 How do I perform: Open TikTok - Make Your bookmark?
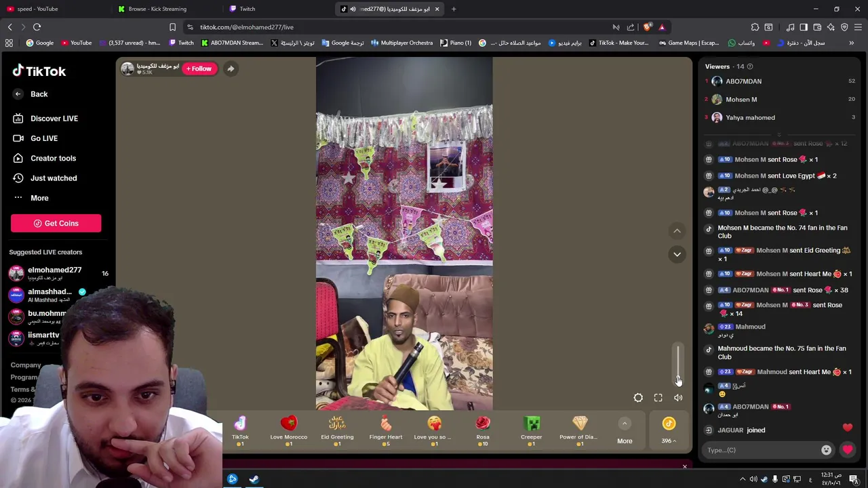[618, 43]
